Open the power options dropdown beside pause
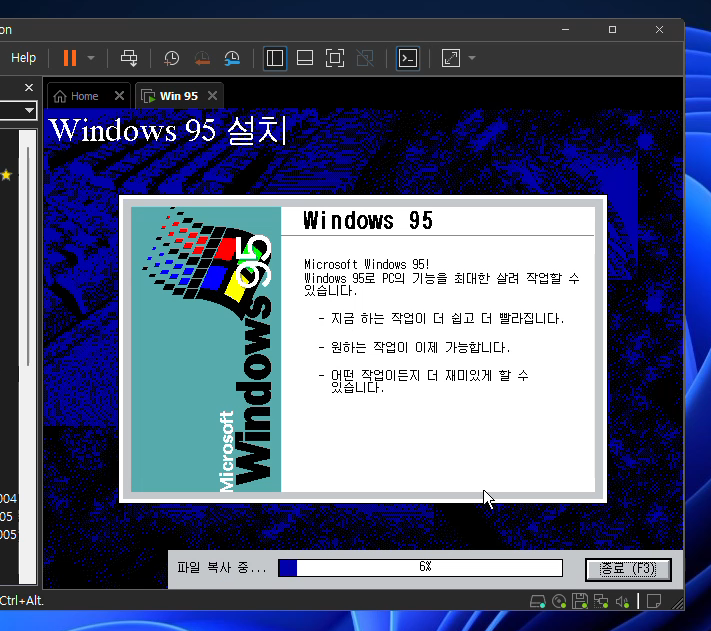The width and height of the screenshot is (711, 631). coord(91,58)
